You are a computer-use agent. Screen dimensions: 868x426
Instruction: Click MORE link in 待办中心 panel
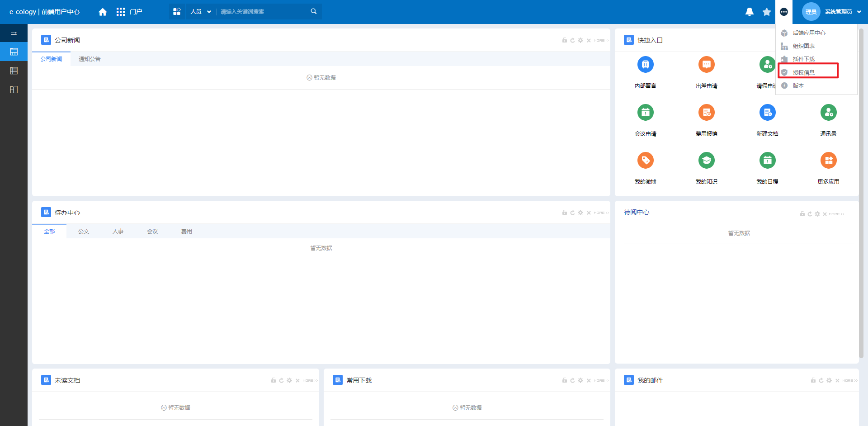coord(601,213)
